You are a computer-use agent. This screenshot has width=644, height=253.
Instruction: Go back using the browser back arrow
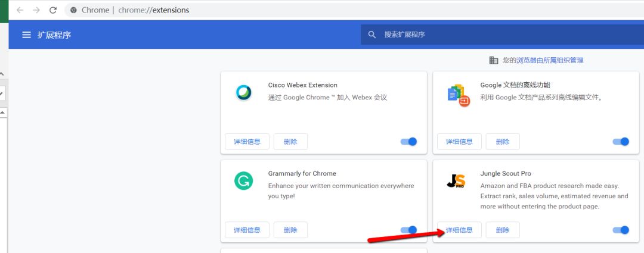20,10
